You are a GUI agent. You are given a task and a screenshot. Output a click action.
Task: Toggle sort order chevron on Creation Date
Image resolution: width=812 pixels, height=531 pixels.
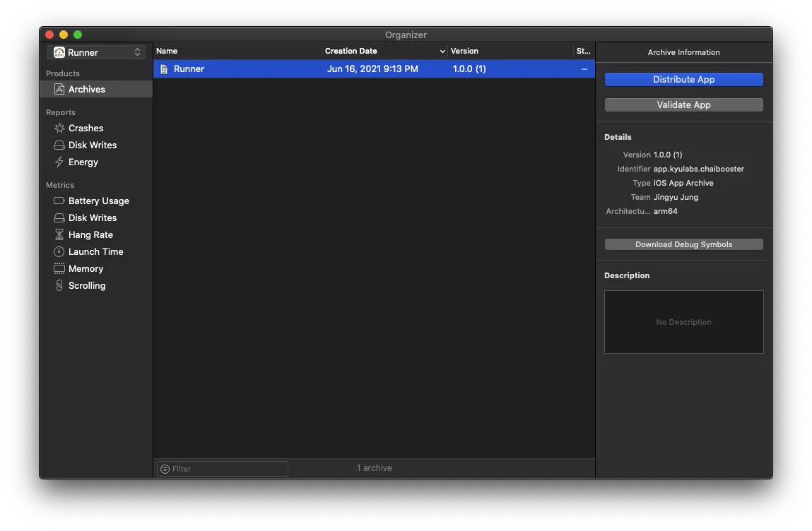point(442,52)
